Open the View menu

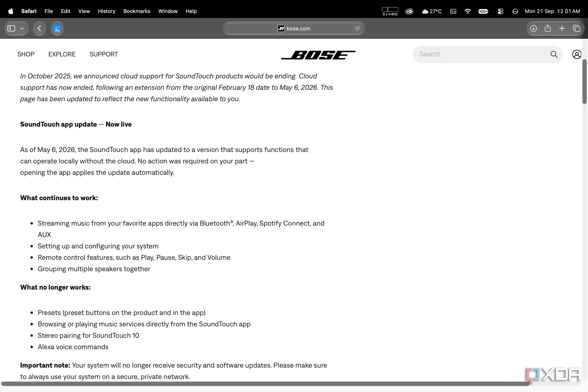tap(84, 11)
